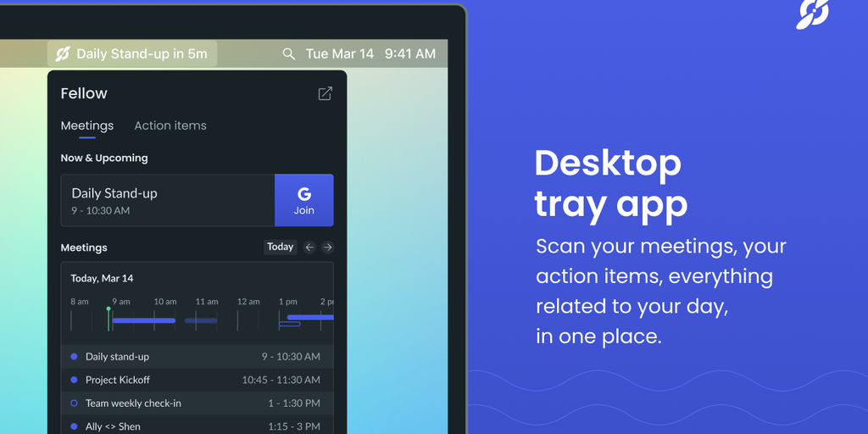Click the 9:41 AM clock
Screen dimensions: 868x434
coord(410,53)
